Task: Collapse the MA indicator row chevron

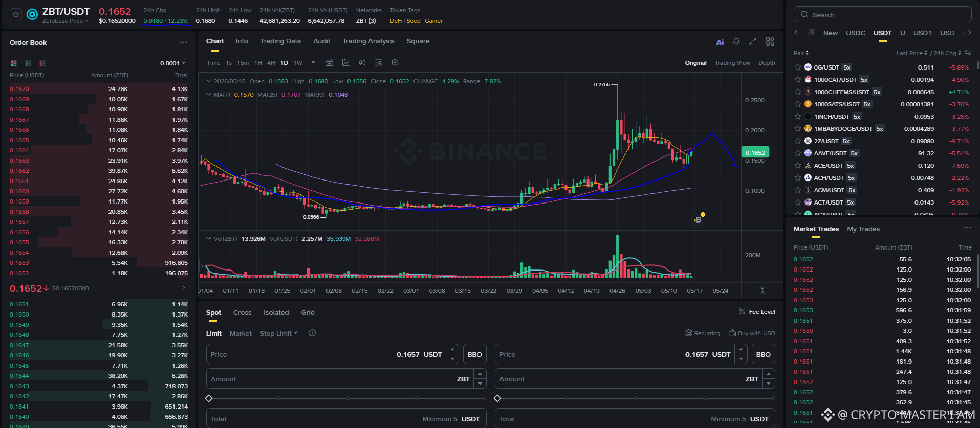Action: click(x=209, y=94)
